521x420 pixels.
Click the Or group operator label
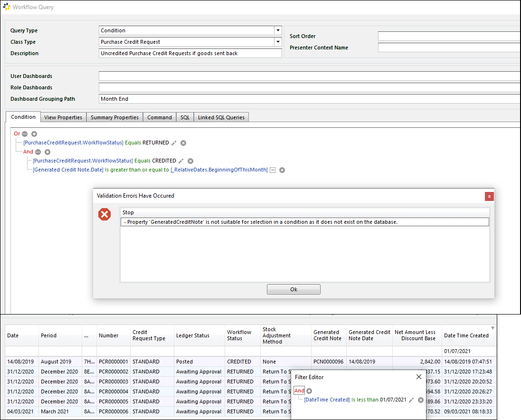click(17, 134)
